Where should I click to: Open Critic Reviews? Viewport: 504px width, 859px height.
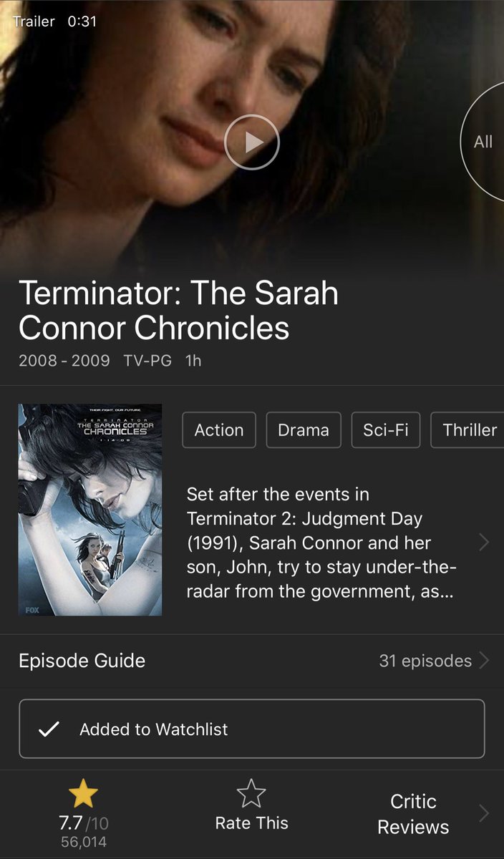(413, 814)
